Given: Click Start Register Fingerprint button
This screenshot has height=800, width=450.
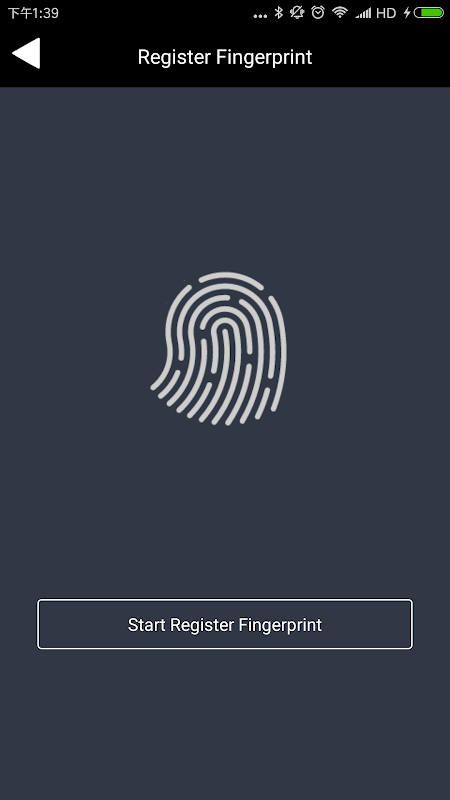Looking at the screenshot, I should [x=225, y=624].
